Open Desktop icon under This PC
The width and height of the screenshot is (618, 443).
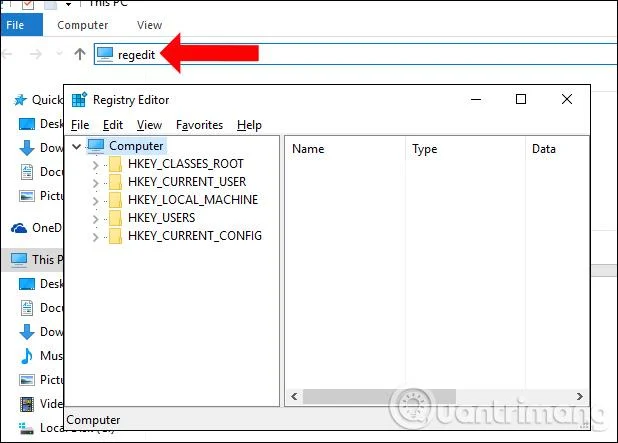[x=27, y=284]
